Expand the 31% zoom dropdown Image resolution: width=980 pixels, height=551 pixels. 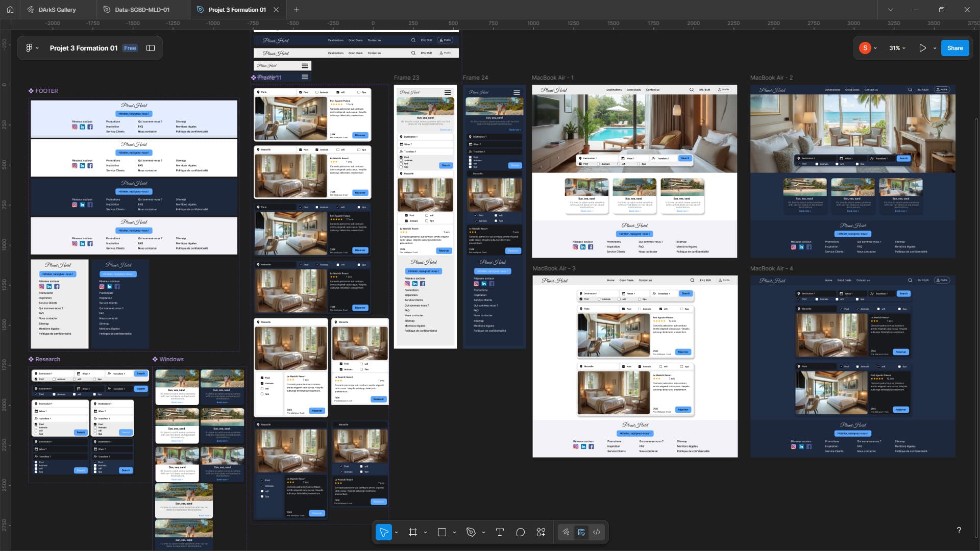(x=897, y=48)
